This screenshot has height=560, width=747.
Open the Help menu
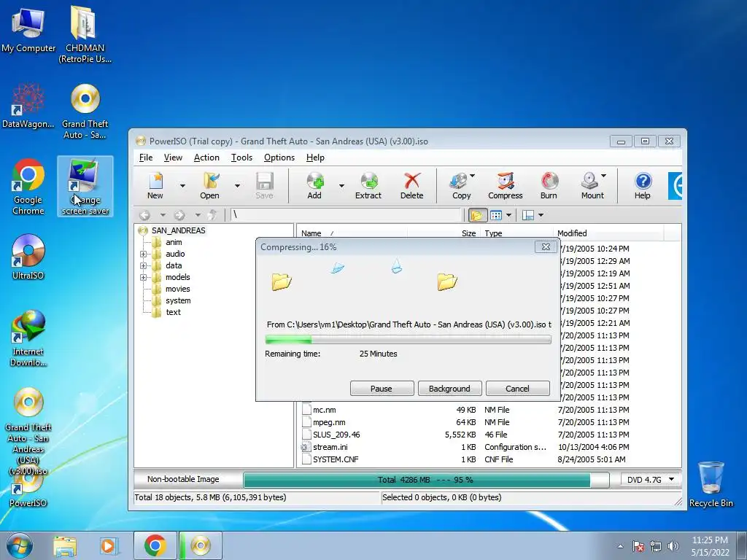[315, 157]
